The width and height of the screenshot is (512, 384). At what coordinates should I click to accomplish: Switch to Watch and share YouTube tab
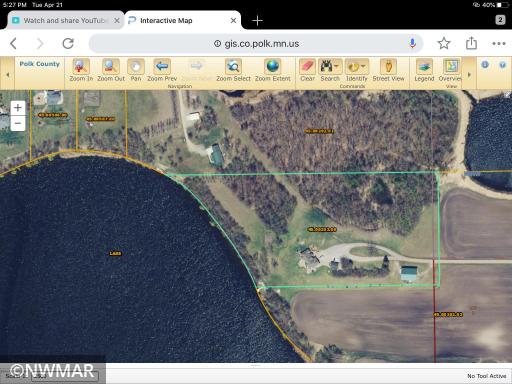65,21
